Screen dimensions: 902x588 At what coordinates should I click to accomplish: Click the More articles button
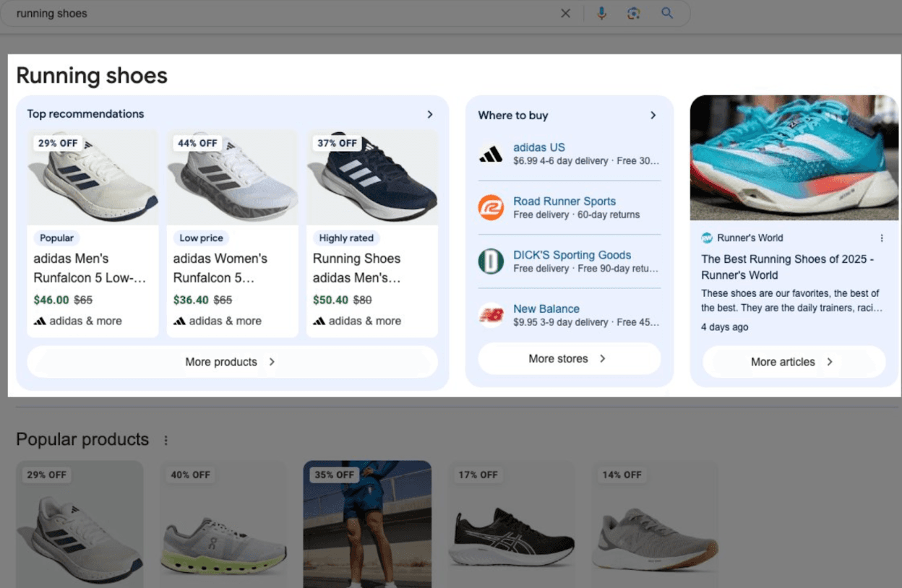(794, 362)
